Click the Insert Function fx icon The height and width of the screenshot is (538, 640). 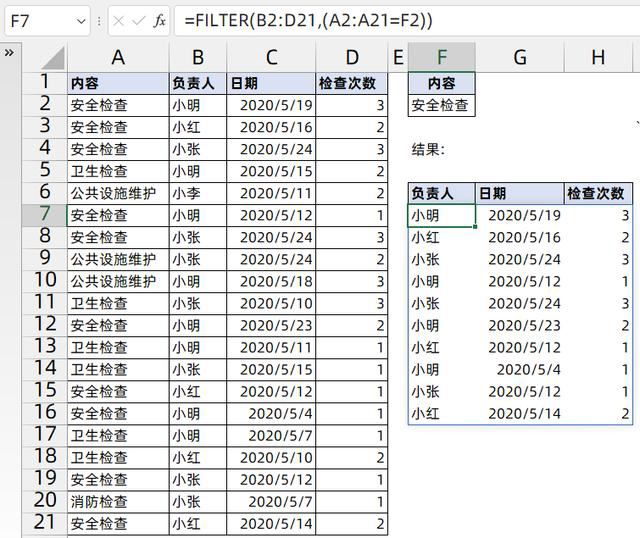pyautogui.click(x=160, y=20)
